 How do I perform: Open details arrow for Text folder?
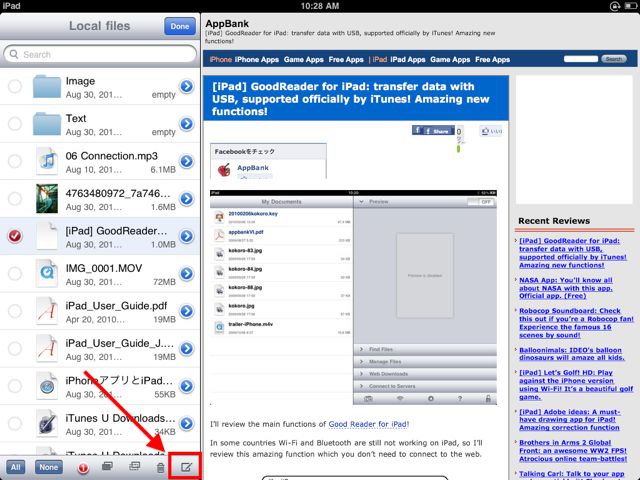click(187, 123)
